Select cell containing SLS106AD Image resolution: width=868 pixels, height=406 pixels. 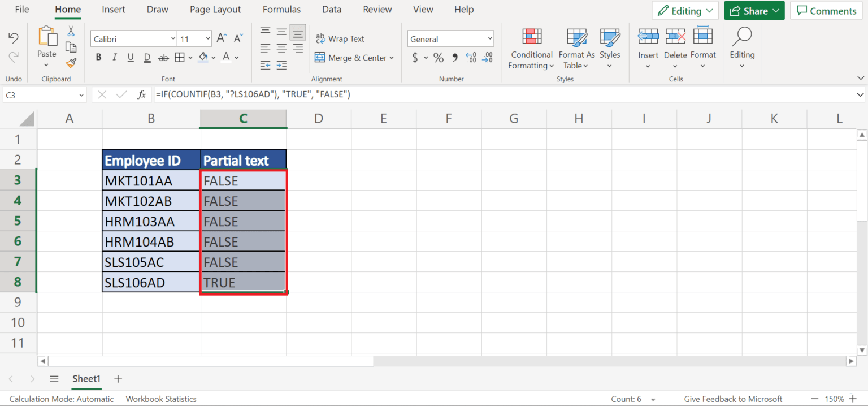point(151,282)
